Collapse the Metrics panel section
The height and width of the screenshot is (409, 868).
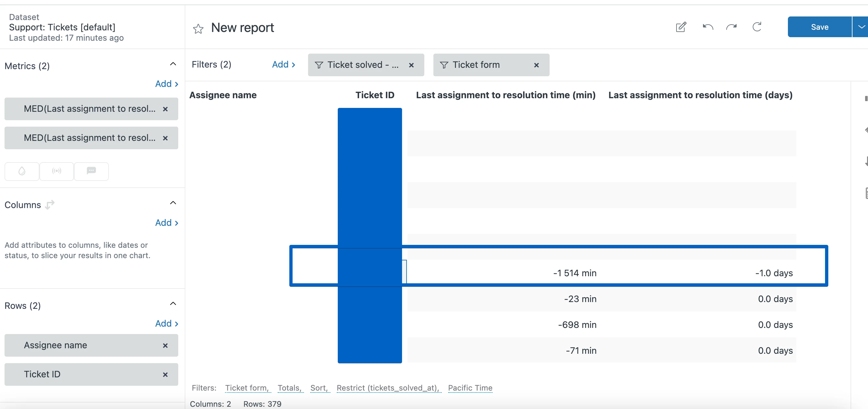coord(173,64)
